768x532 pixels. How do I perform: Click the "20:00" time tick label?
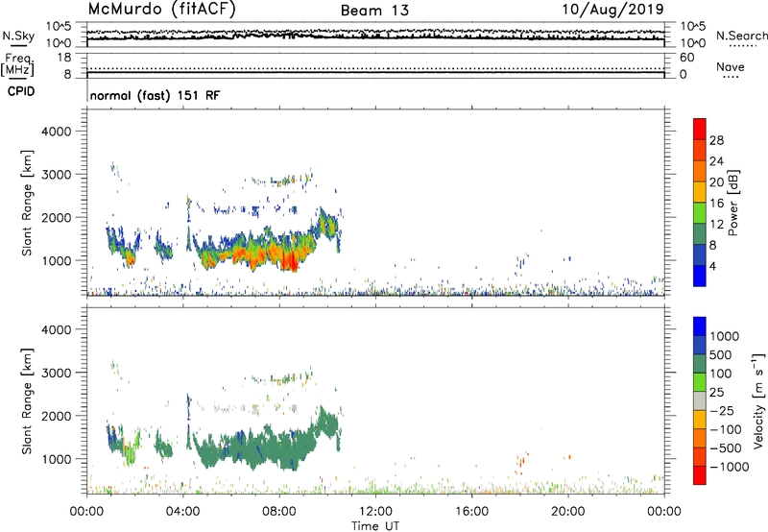(x=567, y=512)
